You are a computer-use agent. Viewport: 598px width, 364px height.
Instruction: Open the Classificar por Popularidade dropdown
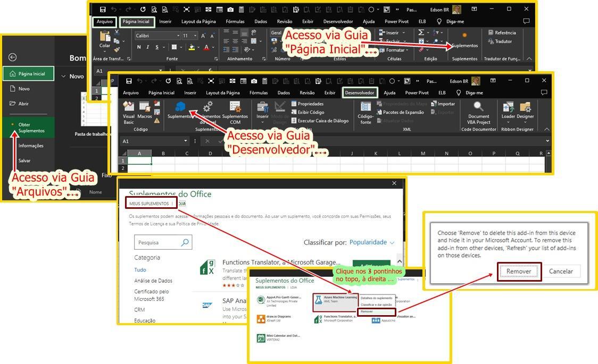(x=371, y=242)
